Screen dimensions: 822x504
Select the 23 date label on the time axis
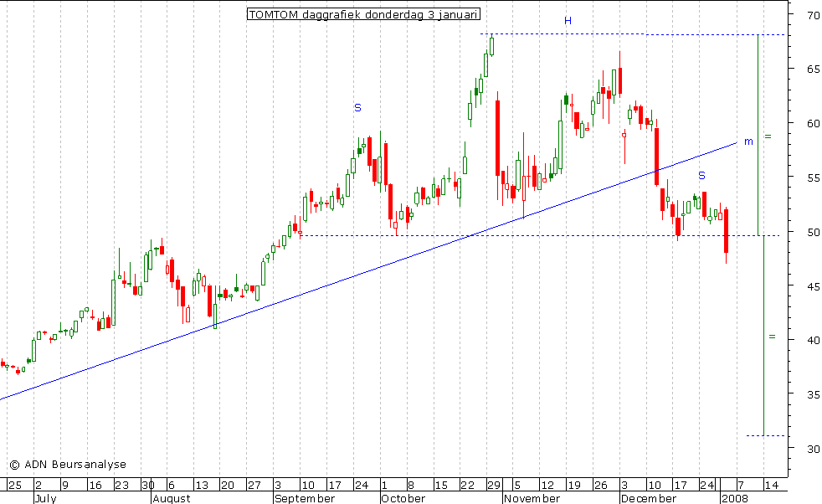[x=121, y=485]
